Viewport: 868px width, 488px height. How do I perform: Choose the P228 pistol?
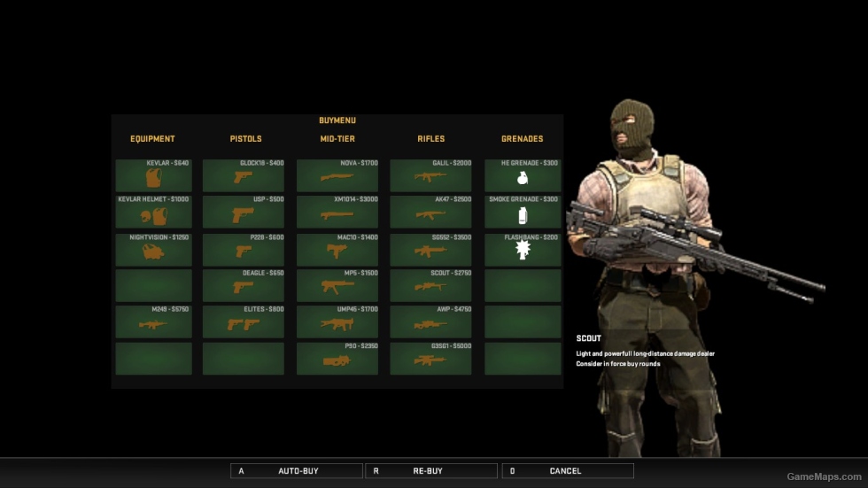tap(244, 250)
